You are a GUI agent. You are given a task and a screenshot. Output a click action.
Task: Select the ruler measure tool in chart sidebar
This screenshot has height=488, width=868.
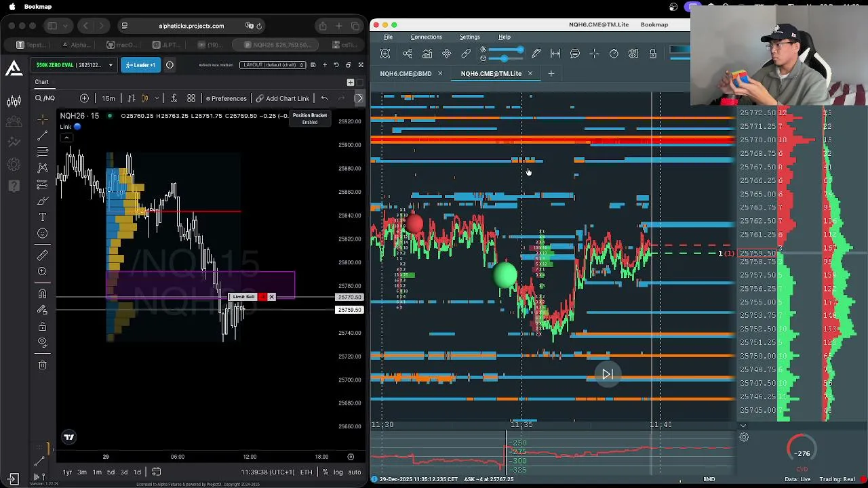(x=43, y=255)
